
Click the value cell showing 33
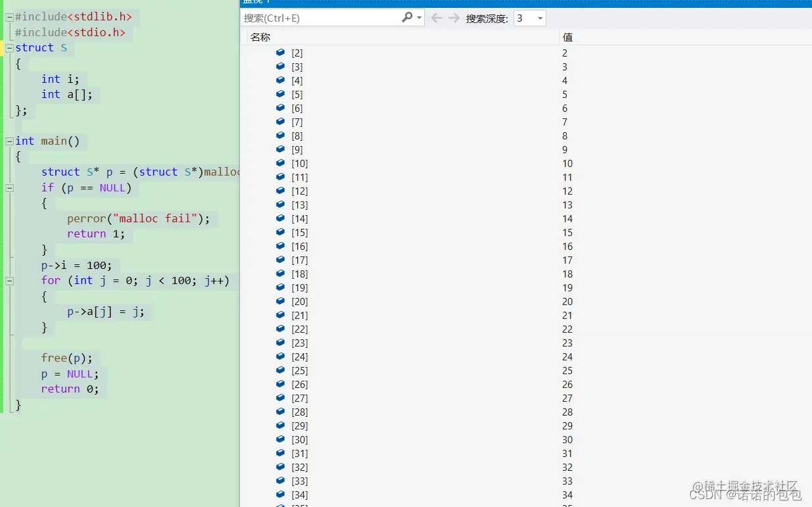coord(567,481)
